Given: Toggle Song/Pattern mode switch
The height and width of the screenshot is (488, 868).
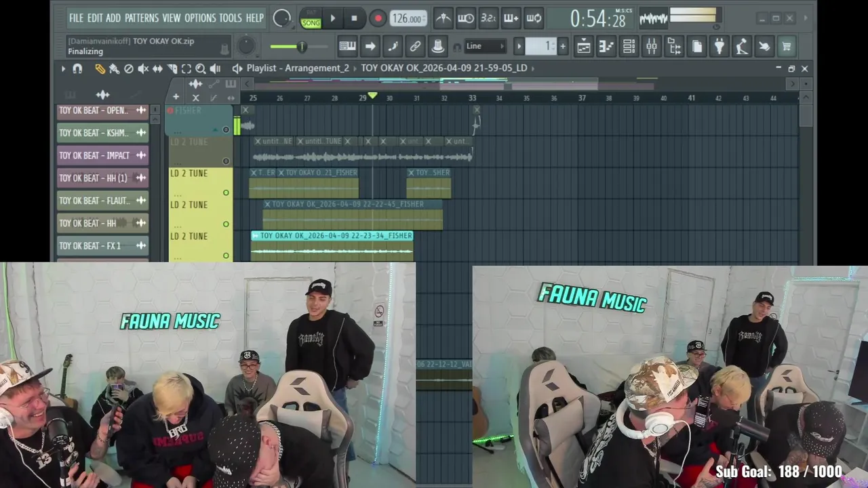Looking at the screenshot, I should (311, 18).
